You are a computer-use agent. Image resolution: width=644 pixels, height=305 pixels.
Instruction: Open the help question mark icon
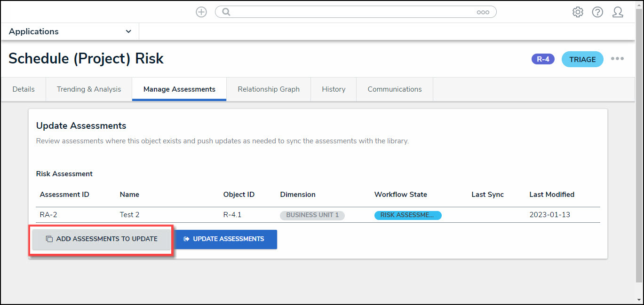coord(597,12)
